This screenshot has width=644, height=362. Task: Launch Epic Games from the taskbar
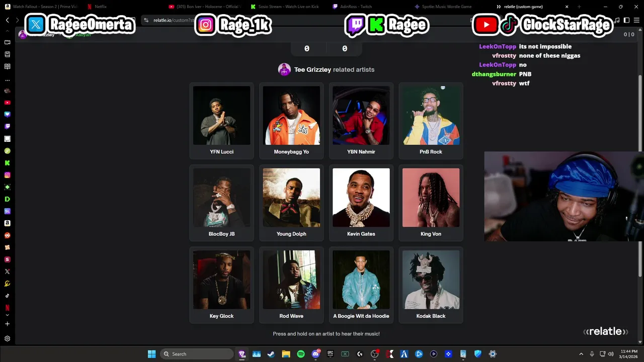pyautogui.click(x=330, y=354)
